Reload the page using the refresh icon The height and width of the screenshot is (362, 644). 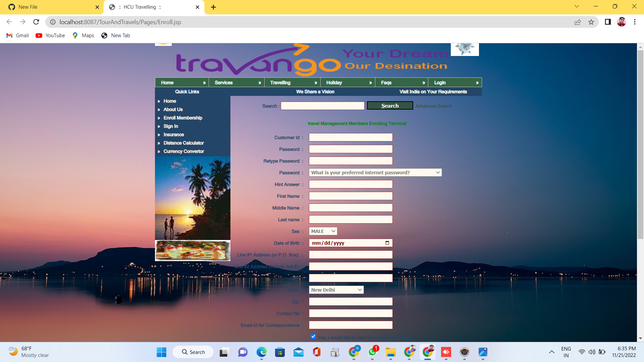pyautogui.click(x=36, y=22)
